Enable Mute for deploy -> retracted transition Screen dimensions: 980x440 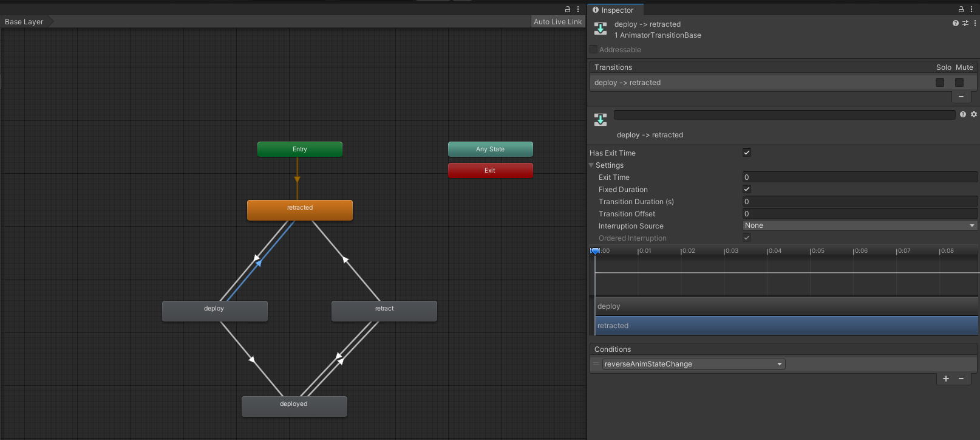point(959,83)
